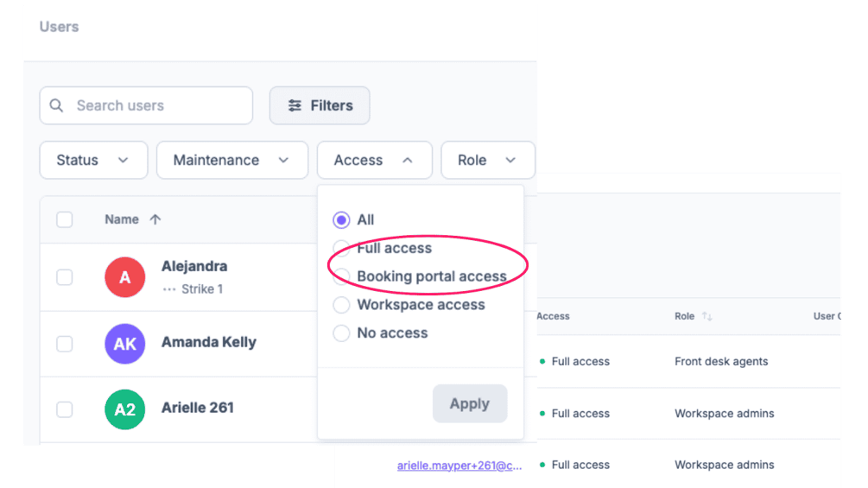This screenshot has width=868, height=488.
Task: Click the Amanda Kelly user name
Action: click(x=209, y=342)
